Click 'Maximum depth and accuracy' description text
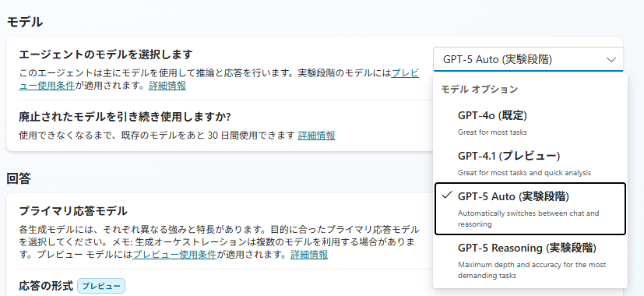The height and width of the screenshot is (296, 644). (532, 270)
